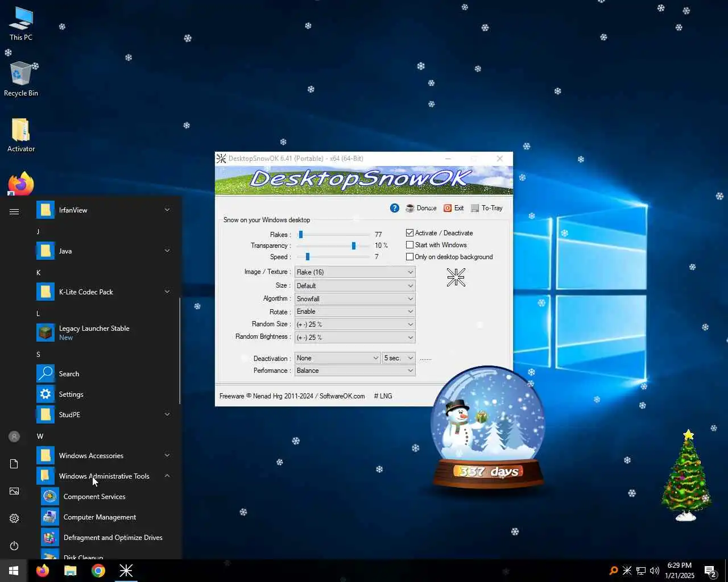Open the Activator folder on desktop
The image size is (728, 582).
point(21,135)
